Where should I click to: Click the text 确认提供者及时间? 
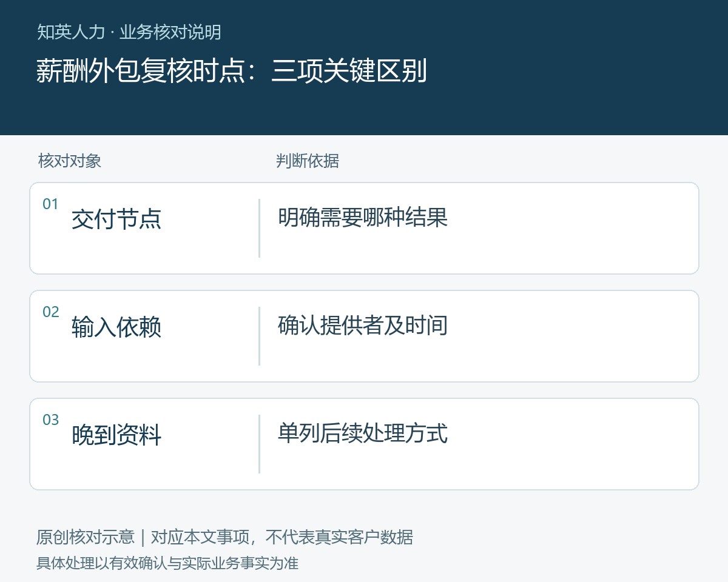[x=363, y=325]
